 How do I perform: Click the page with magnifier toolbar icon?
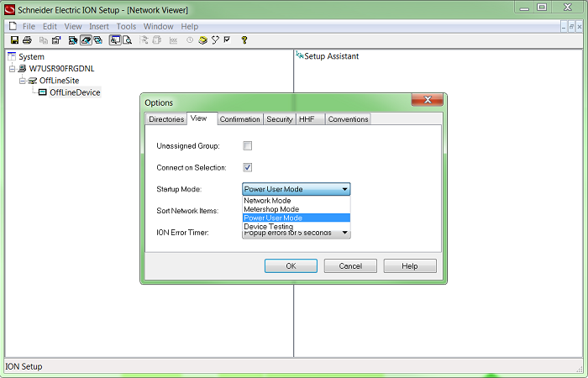(x=128, y=40)
